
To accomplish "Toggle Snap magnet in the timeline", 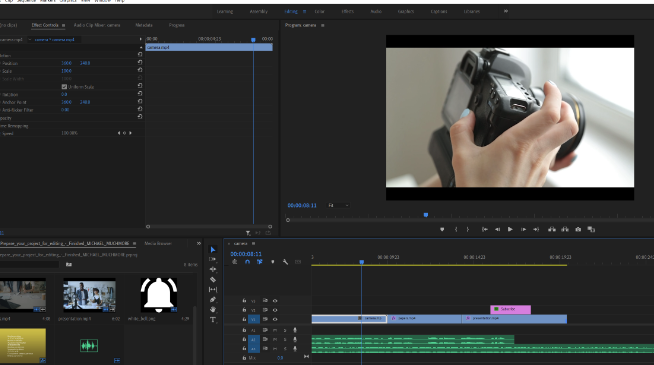I will (247, 262).
